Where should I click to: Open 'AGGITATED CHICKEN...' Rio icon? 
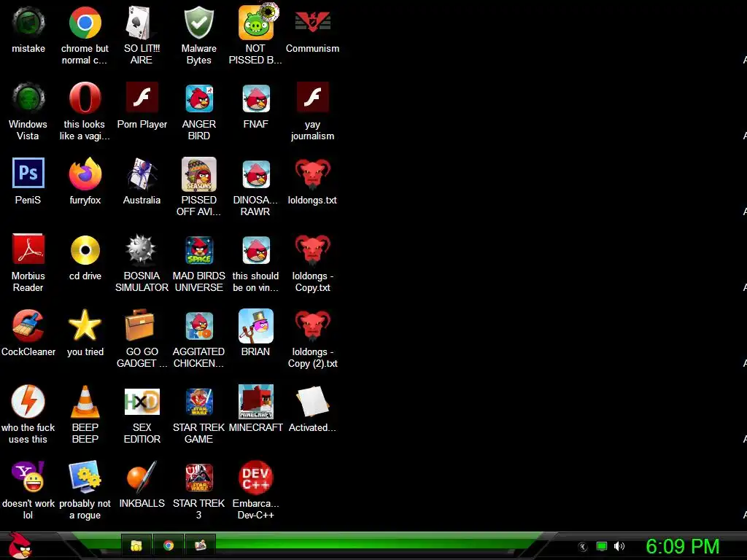click(x=198, y=326)
